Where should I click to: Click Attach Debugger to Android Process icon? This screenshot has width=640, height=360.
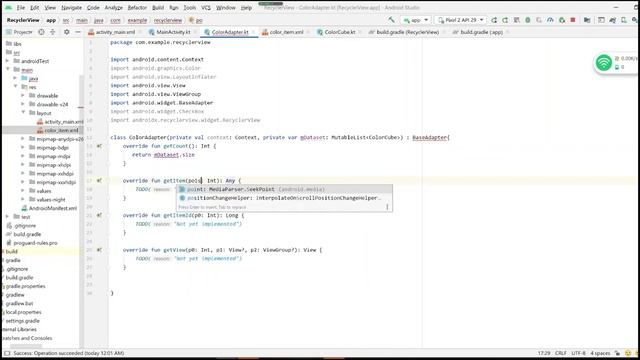(x=562, y=20)
